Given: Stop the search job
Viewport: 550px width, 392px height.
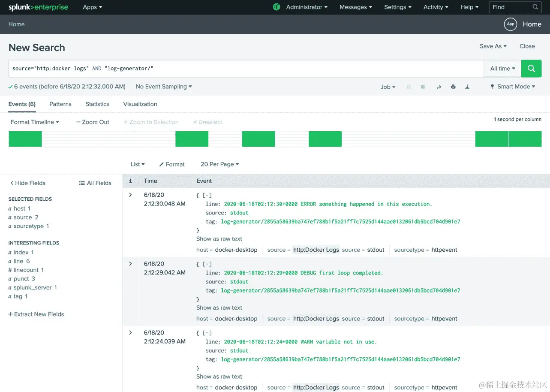Looking at the screenshot, I should (x=423, y=87).
